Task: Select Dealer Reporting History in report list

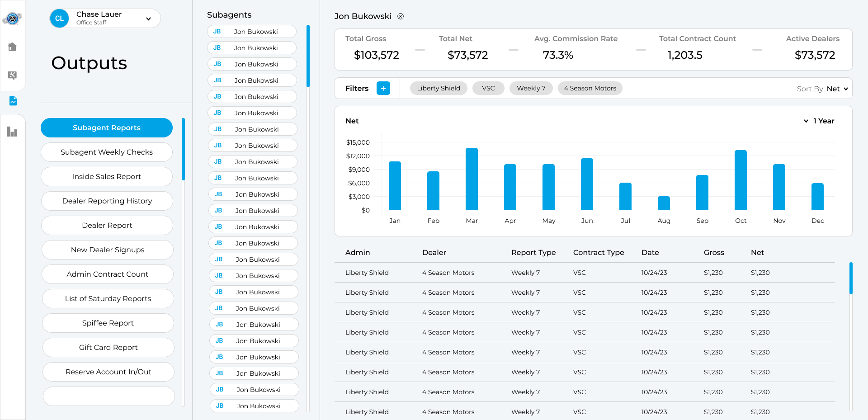Action: click(107, 201)
